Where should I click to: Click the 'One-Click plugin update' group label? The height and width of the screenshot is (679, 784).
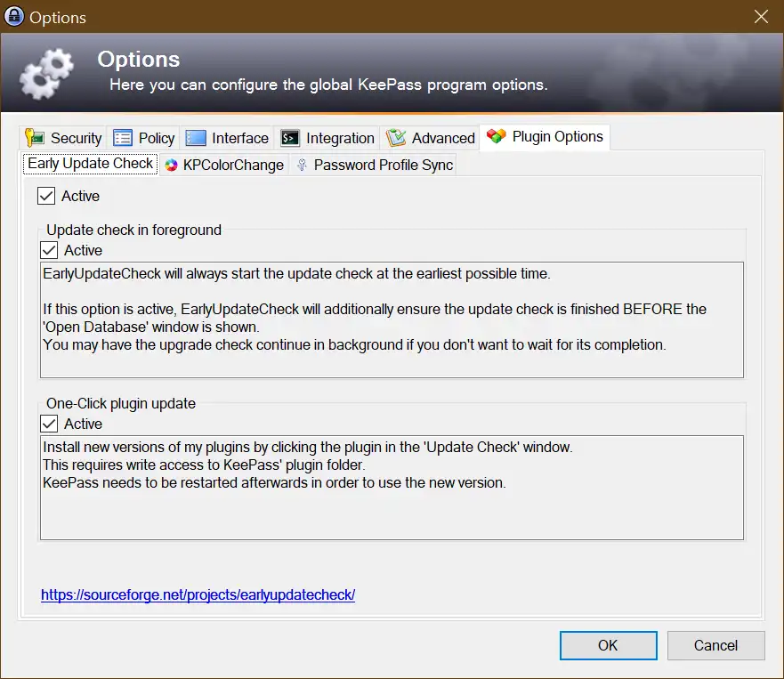point(121,403)
